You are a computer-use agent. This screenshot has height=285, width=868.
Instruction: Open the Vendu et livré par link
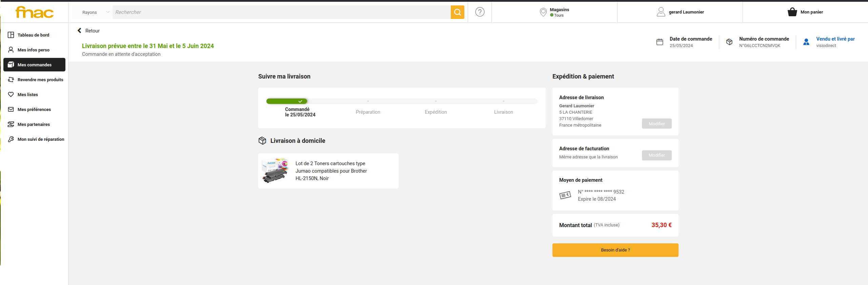[x=835, y=39]
